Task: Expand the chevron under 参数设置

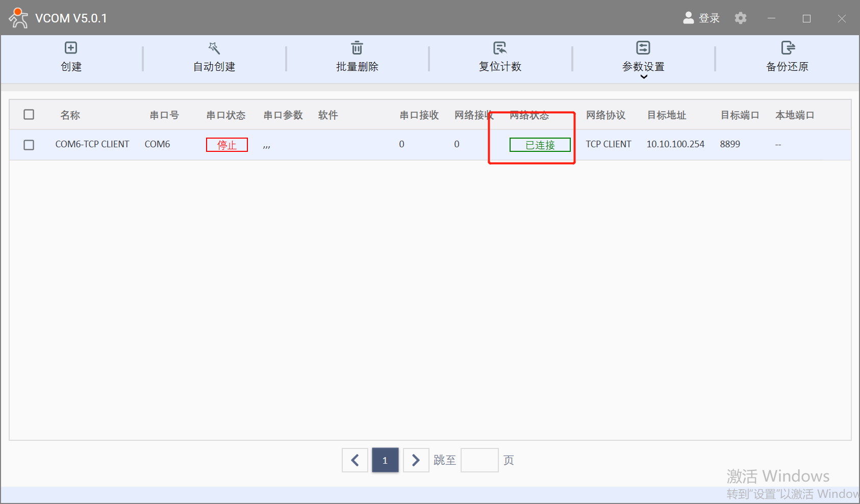Action: click(644, 77)
